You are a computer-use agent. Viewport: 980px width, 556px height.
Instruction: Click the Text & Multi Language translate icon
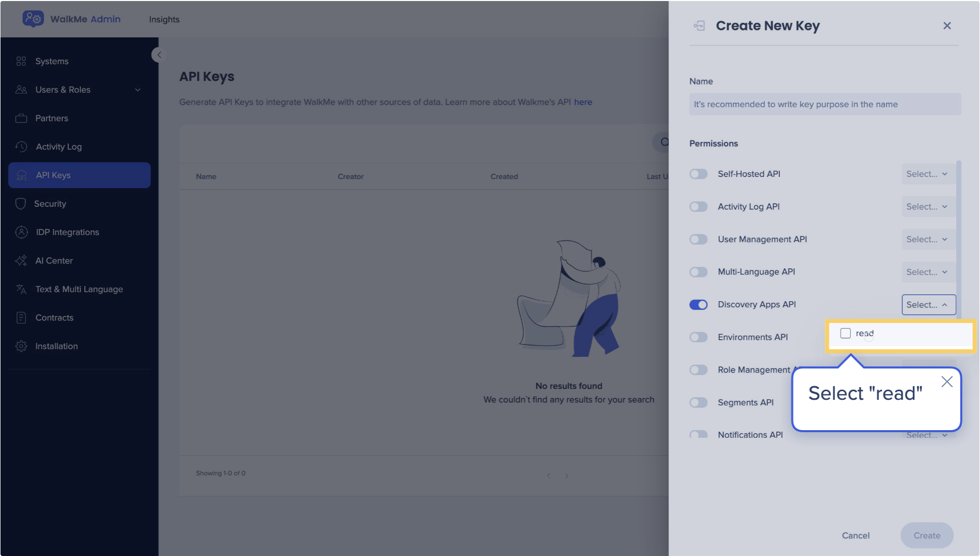pos(21,289)
